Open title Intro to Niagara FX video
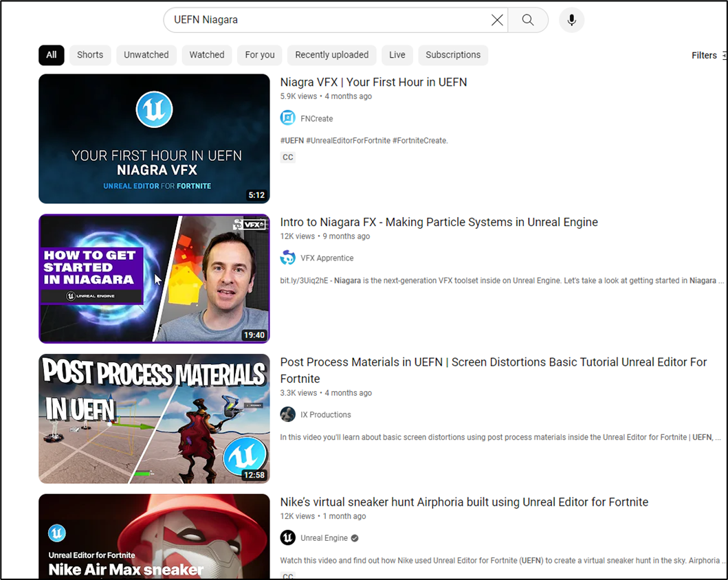Viewport: 728px width, 580px height. [x=439, y=222]
